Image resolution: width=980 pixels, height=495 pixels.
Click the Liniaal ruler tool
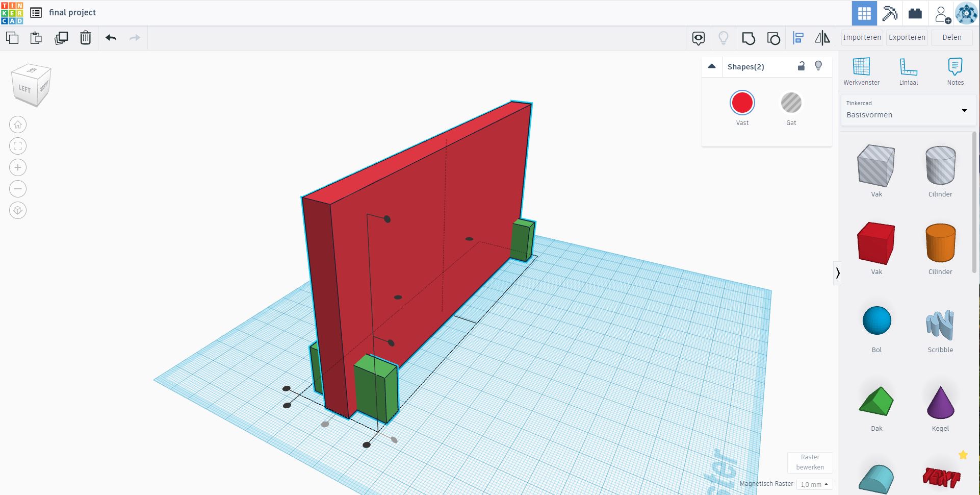click(908, 71)
